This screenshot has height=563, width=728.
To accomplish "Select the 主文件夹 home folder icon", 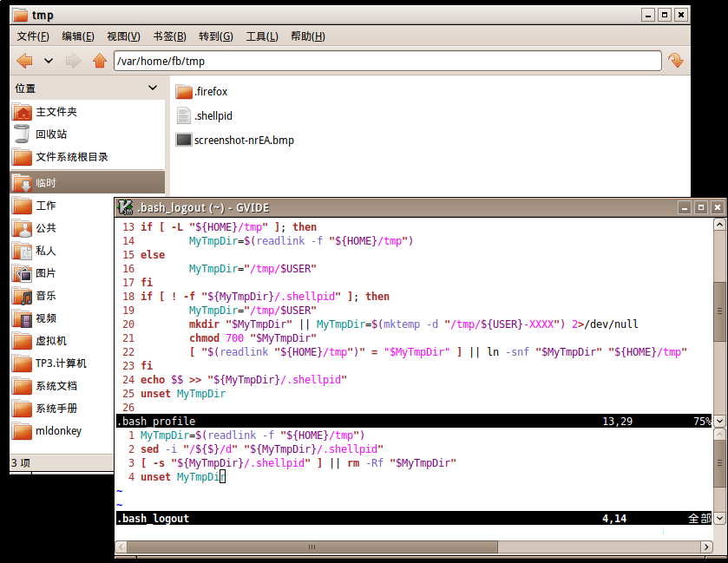I will point(23,112).
